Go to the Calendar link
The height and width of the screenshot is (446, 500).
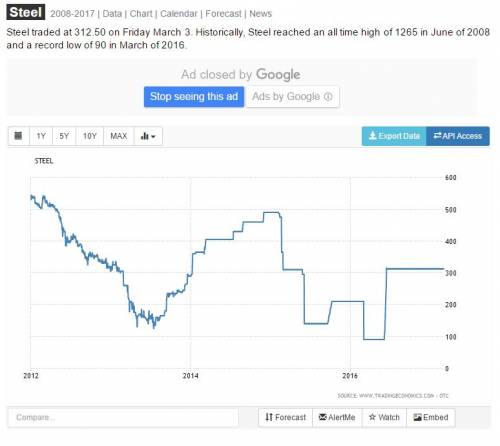tap(179, 14)
